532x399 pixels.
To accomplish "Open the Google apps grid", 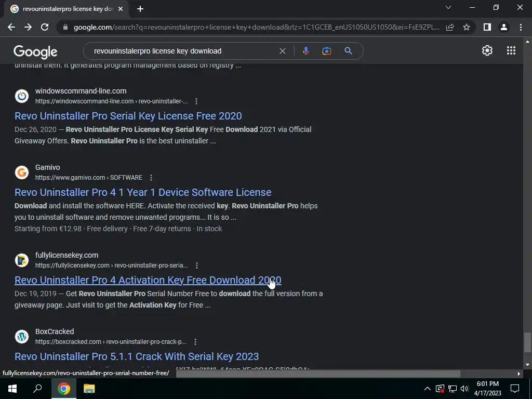I will (x=511, y=50).
